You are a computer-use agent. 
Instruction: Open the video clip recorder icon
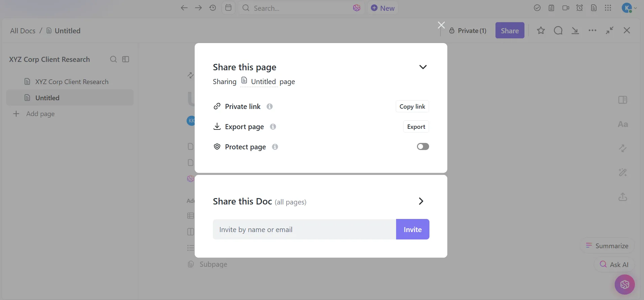(566, 8)
